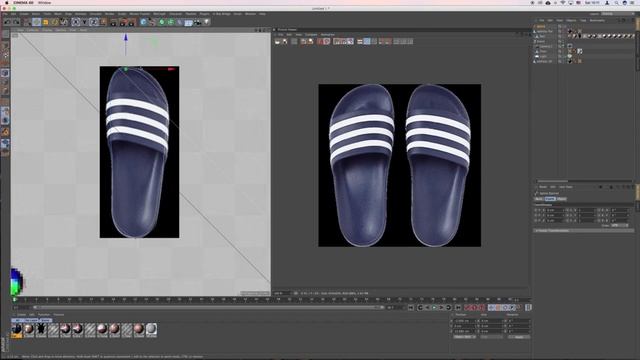Click Save As icon in Picture Viewer

284,41
